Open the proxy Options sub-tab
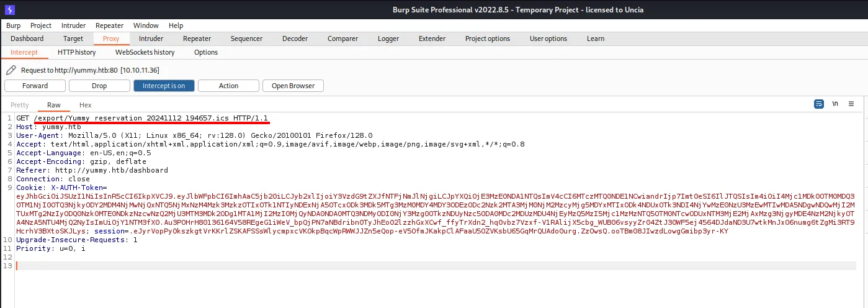 click(x=206, y=52)
